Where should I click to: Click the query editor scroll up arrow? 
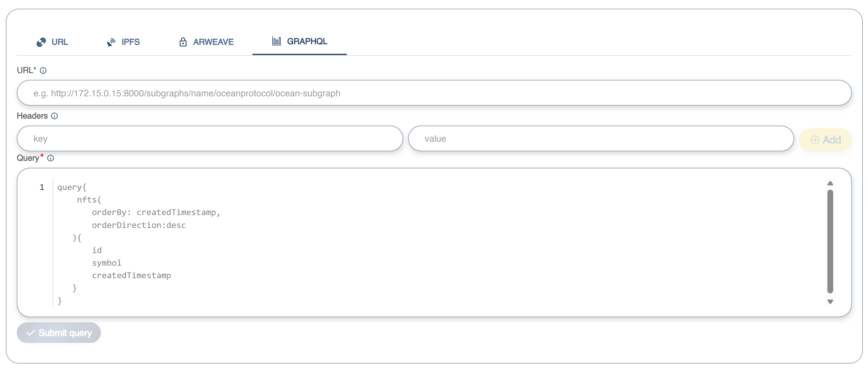click(x=830, y=184)
